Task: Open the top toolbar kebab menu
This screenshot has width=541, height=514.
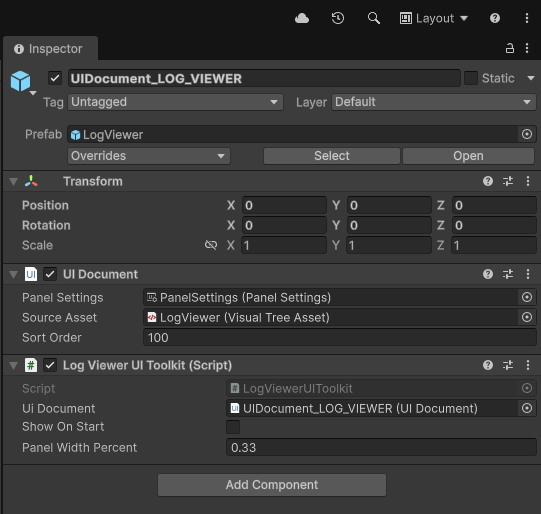Action: tap(527, 18)
